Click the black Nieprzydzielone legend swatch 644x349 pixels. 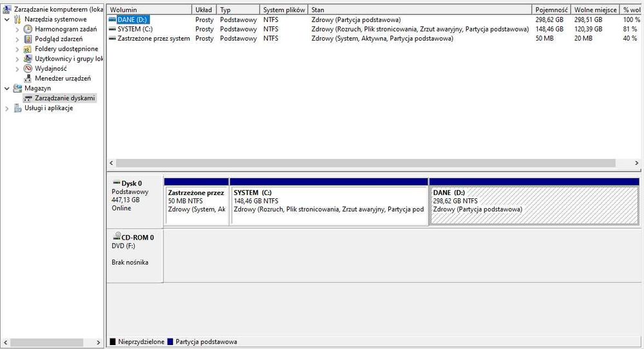tap(113, 342)
